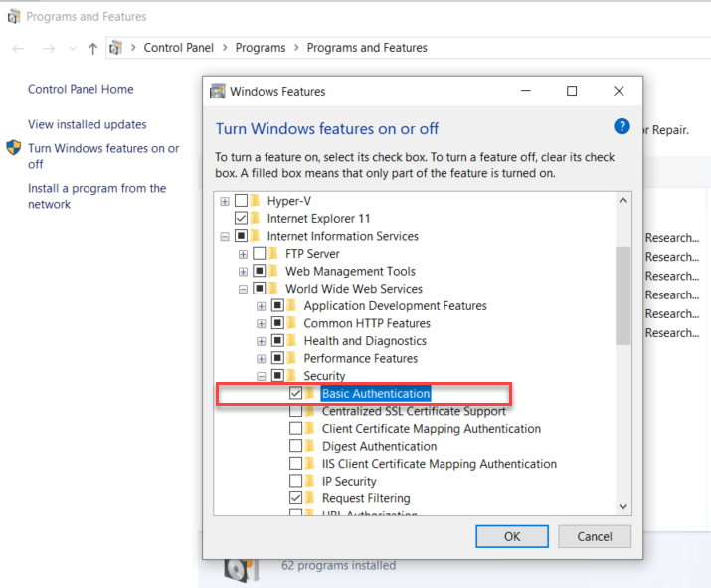Select Centralized SSL Certificate Support label
711x588 pixels.
[x=414, y=411]
